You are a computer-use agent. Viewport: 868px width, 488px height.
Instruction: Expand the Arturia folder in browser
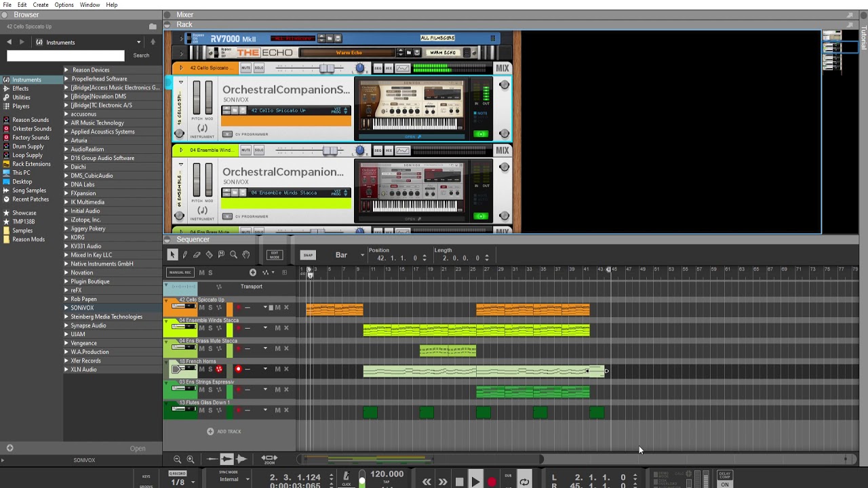pyautogui.click(x=66, y=140)
